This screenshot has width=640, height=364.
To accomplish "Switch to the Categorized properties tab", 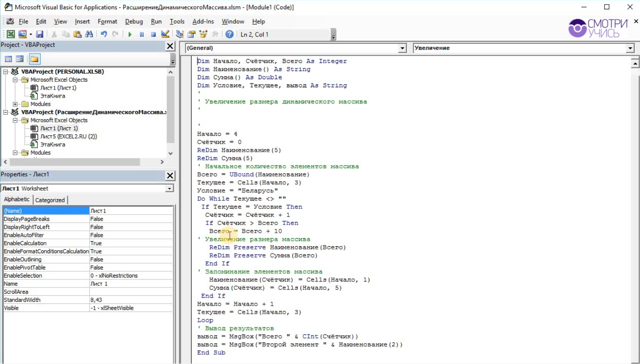I will point(50,200).
